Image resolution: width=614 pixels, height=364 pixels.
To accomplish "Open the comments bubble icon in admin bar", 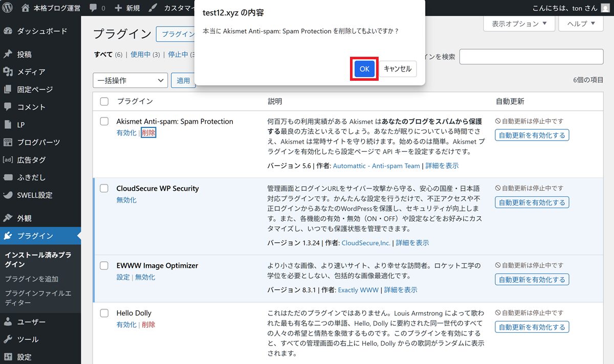I will click(93, 8).
